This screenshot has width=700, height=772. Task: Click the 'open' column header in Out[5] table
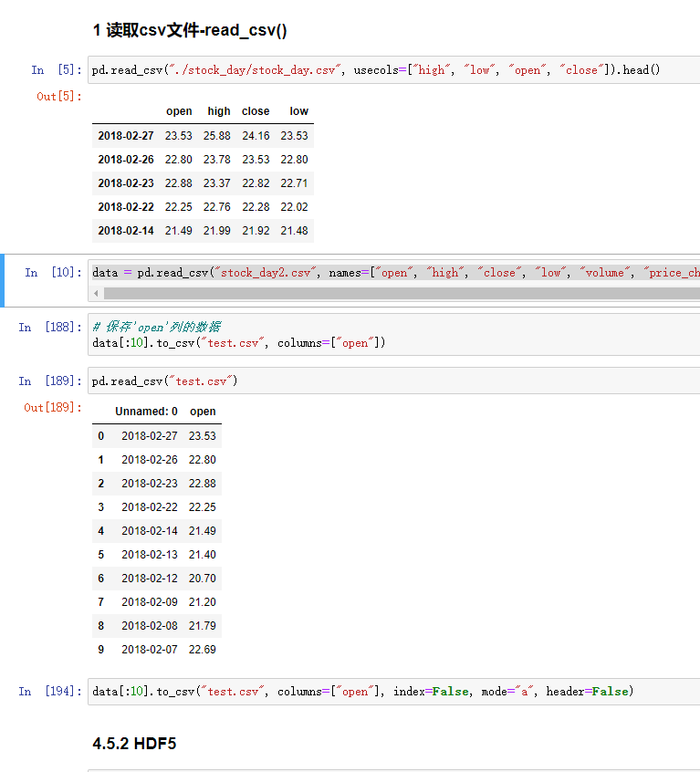coord(179,111)
